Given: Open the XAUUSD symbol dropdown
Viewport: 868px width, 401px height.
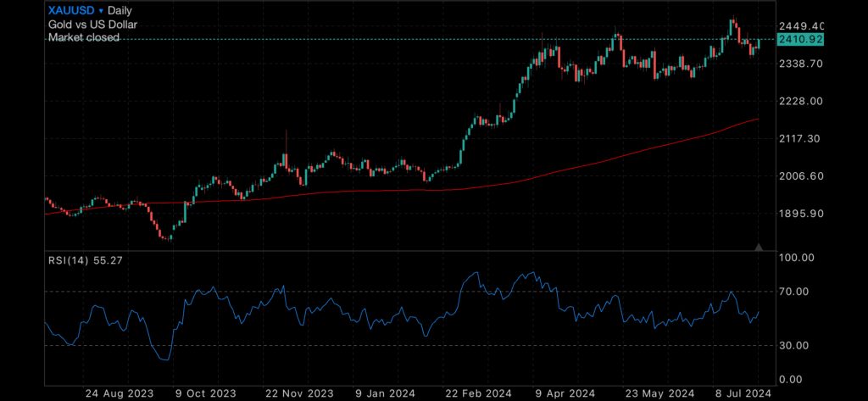Looking at the screenshot, I should click(x=75, y=10).
